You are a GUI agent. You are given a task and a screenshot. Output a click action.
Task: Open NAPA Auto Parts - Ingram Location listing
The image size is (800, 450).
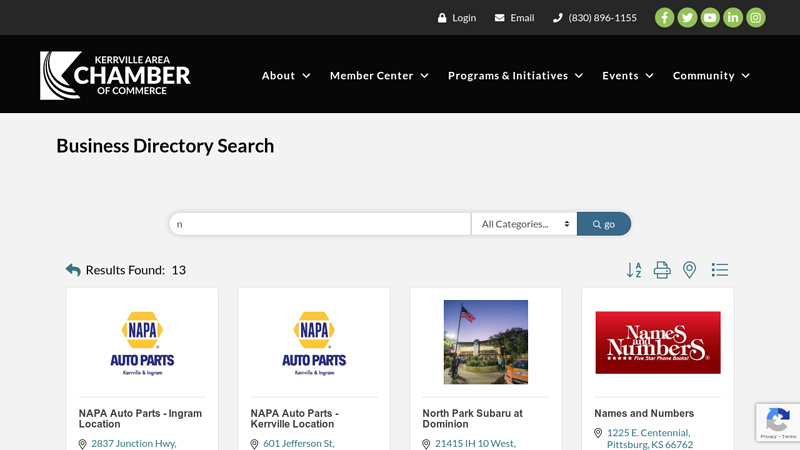(x=140, y=418)
